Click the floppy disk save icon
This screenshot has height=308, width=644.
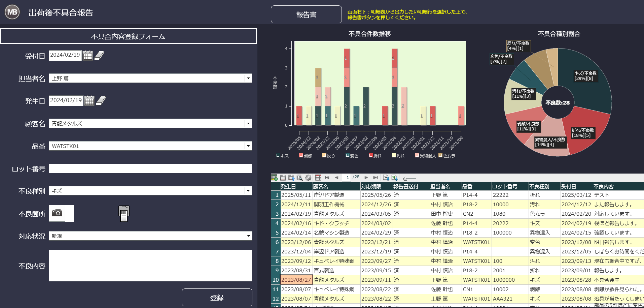[283, 178]
